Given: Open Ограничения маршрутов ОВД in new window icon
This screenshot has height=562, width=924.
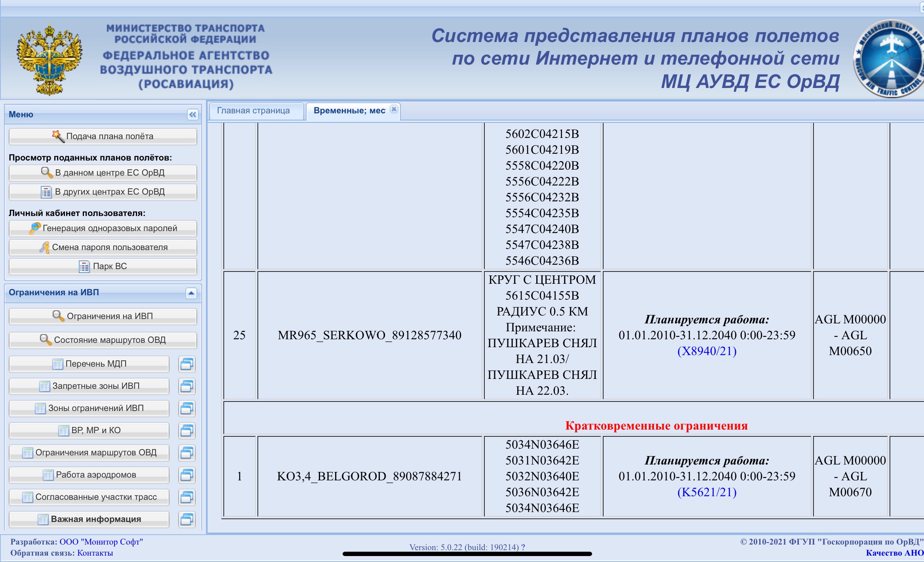Looking at the screenshot, I should click(187, 453).
